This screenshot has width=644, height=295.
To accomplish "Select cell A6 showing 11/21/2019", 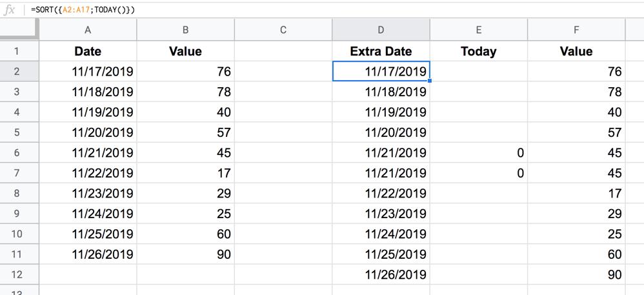I will [x=88, y=153].
